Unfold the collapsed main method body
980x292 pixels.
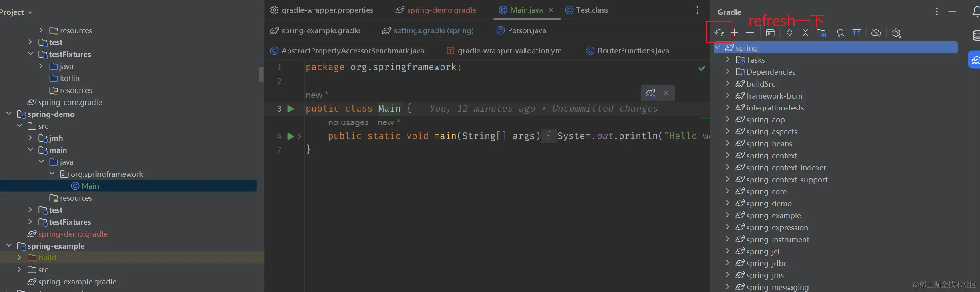pos(299,136)
